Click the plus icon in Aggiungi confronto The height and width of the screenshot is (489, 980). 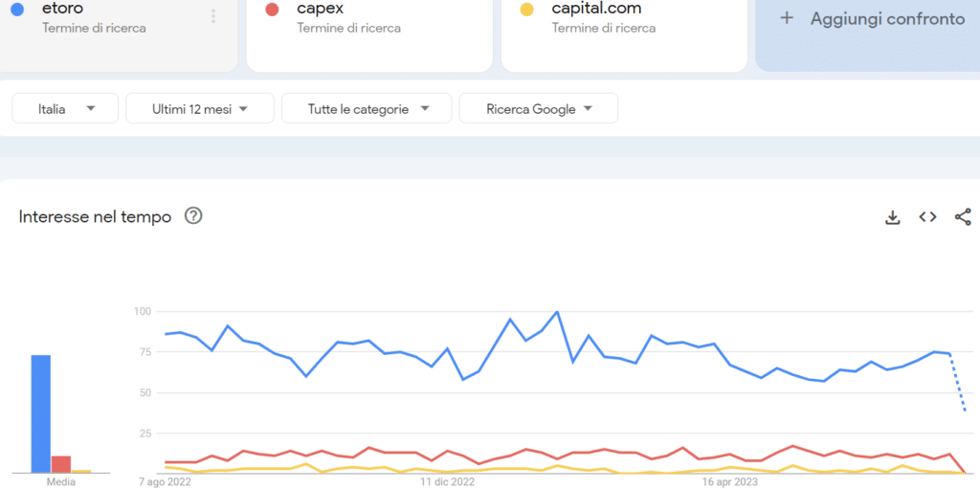787,18
